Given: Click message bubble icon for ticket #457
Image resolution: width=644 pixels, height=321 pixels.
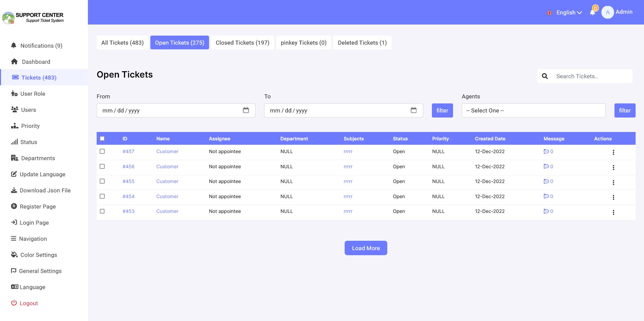Looking at the screenshot, I should pos(546,151).
